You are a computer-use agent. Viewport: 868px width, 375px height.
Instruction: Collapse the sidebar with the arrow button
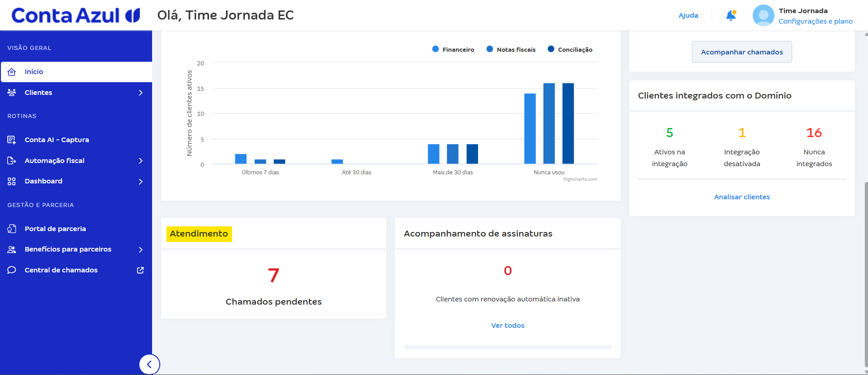[149, 364]
